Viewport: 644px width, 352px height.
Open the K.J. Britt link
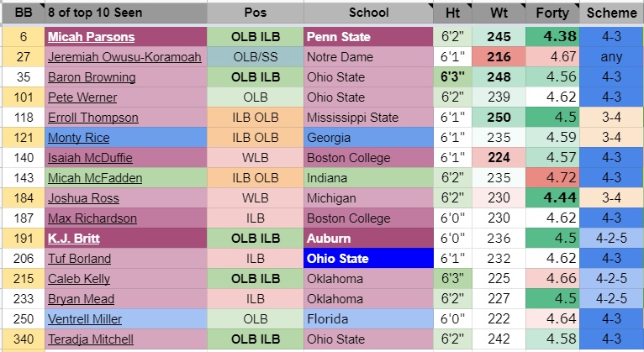click(73, 239)
